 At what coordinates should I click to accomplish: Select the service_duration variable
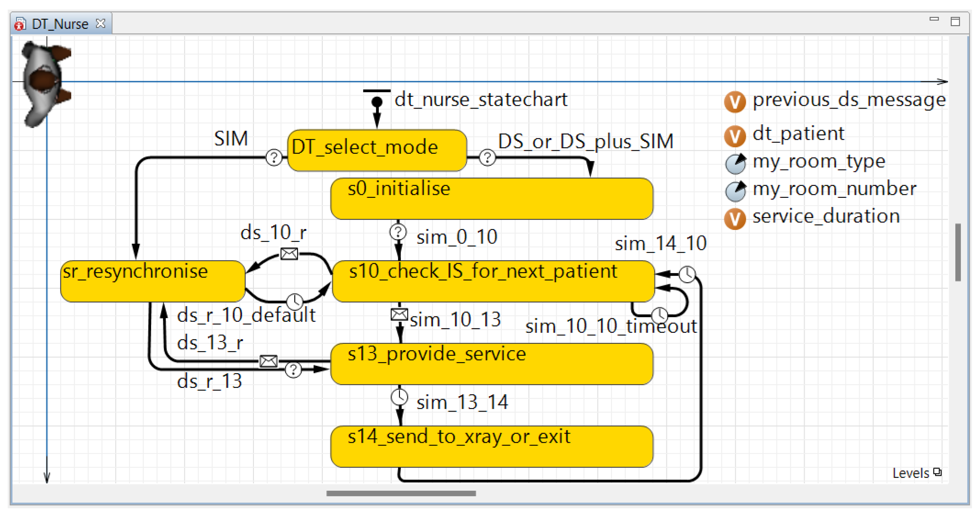pos(826,217)
